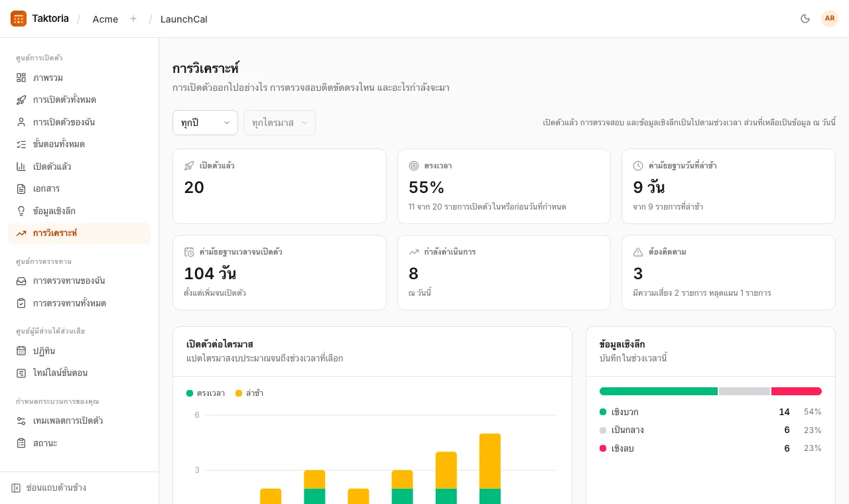
Task: Click the green เชิงบวก progress bar segment
Action: [x=659, y=391]
